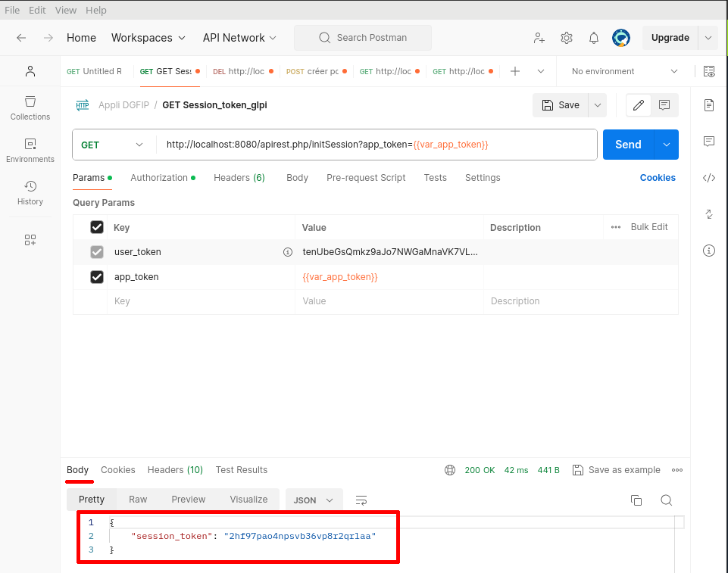Click the Search Postman field
This screenshot has width=728, height=573.
[x=363, y=38]
